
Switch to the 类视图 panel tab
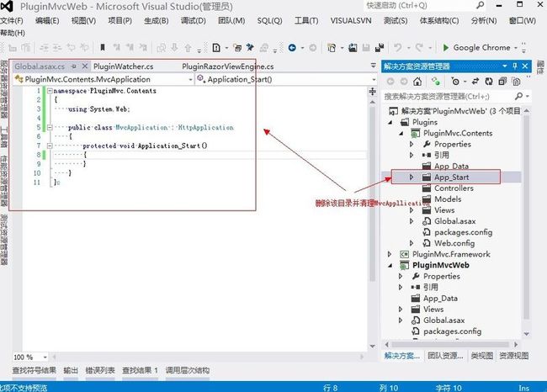(x=481, y=356)
